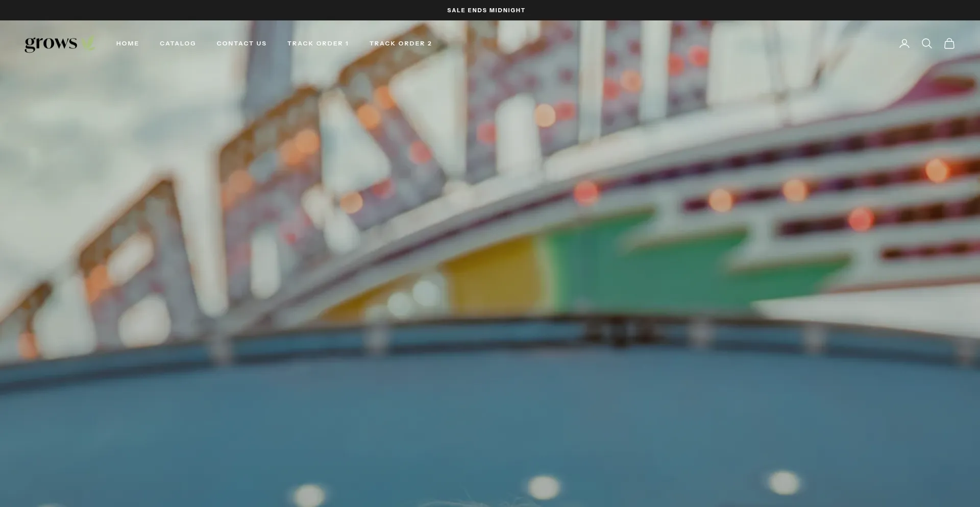
Task: Open Track Order 1 page
Action: pyautogui.click(x=318, y=43)
